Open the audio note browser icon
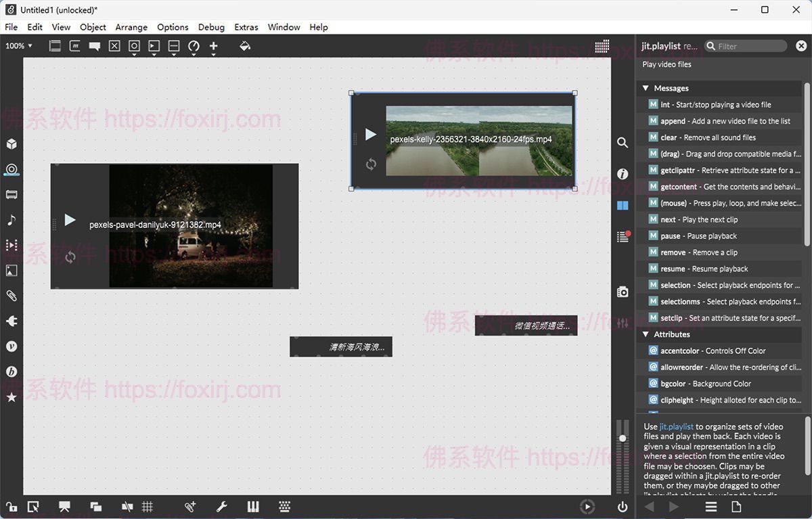The height and width of the screenshot is (519, 812). [12, 220]
